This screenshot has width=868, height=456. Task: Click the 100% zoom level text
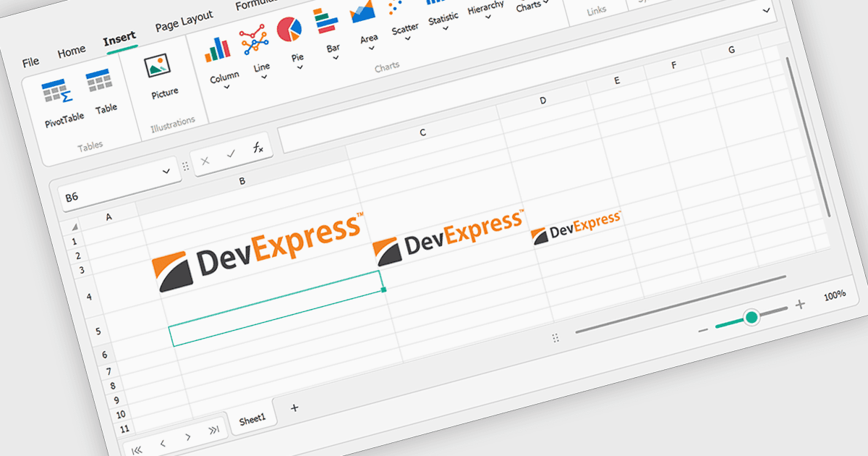pos(834,296)
